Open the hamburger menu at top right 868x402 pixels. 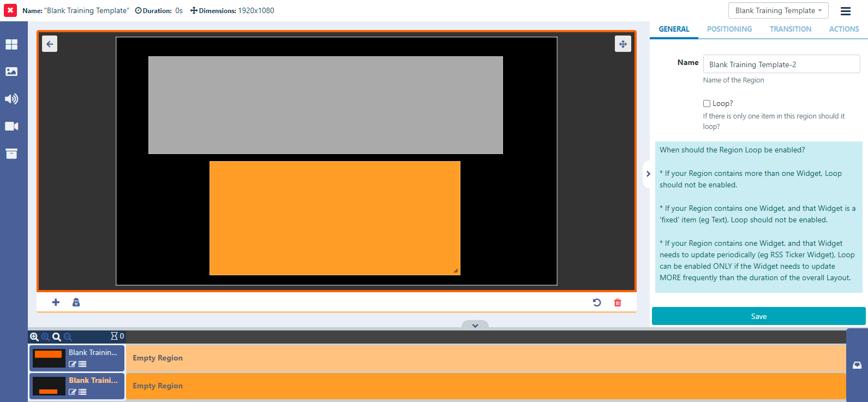click(x=846, y=11)
